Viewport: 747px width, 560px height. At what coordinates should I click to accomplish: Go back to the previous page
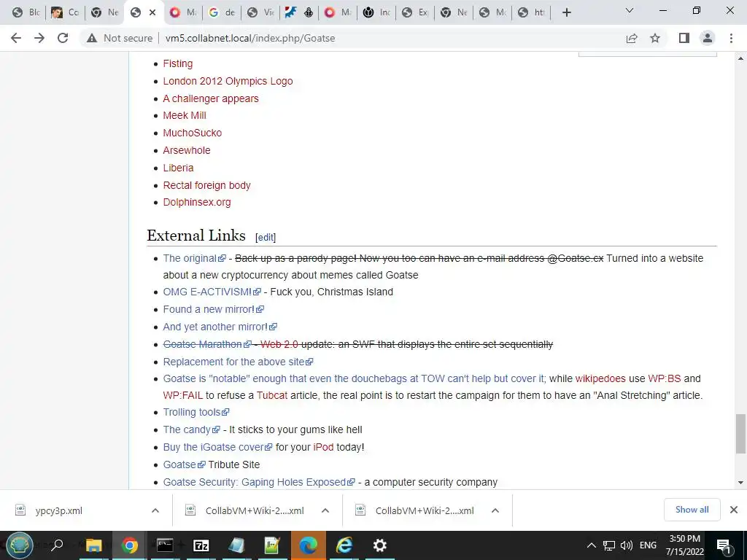click(x=16, y=38)
